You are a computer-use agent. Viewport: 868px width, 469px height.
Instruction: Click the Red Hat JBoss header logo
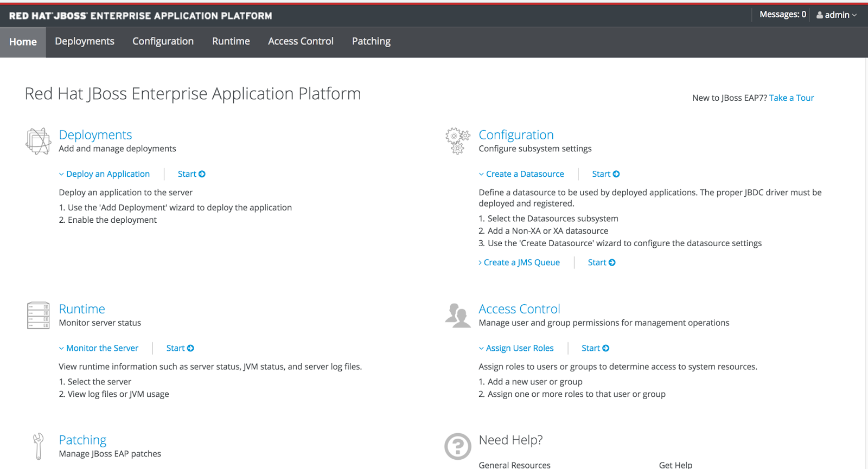141,16
